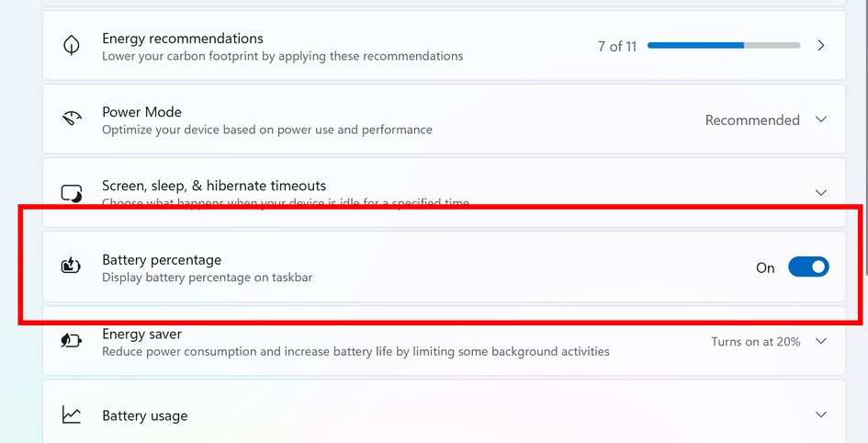Screen dimensions: 868x443
Task: Click the Energy recommendations leaf icon
Action: point(72,45)
